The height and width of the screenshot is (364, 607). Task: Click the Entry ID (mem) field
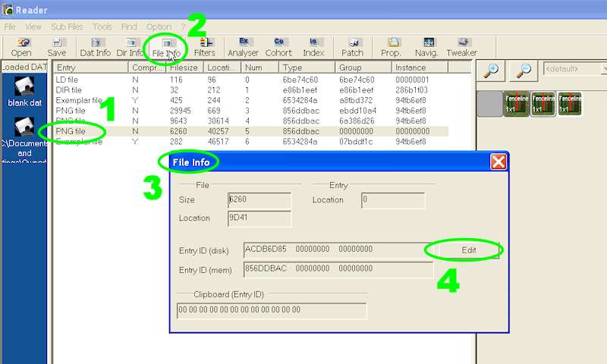(x=338, y=269)
